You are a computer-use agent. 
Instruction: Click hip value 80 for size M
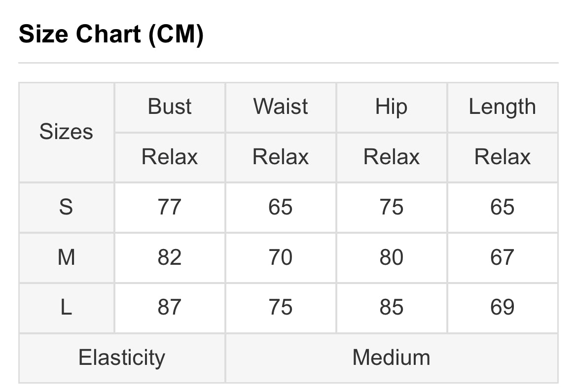tap(392, 258)
